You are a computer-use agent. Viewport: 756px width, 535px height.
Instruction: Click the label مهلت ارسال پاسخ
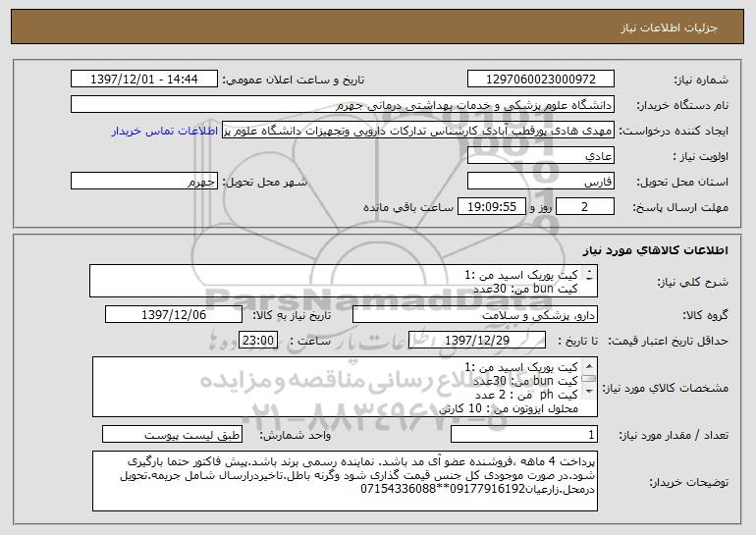[680, 207]
